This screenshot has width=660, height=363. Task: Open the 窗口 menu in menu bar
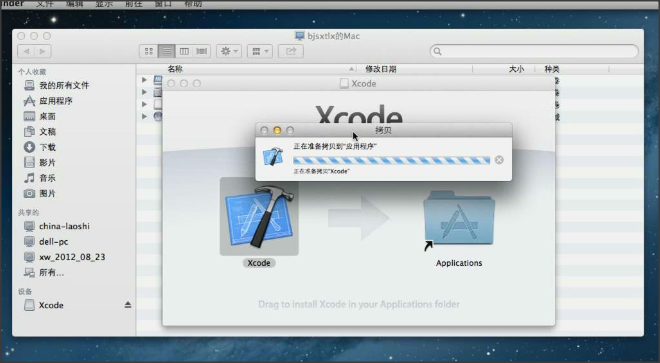[163, 4]
